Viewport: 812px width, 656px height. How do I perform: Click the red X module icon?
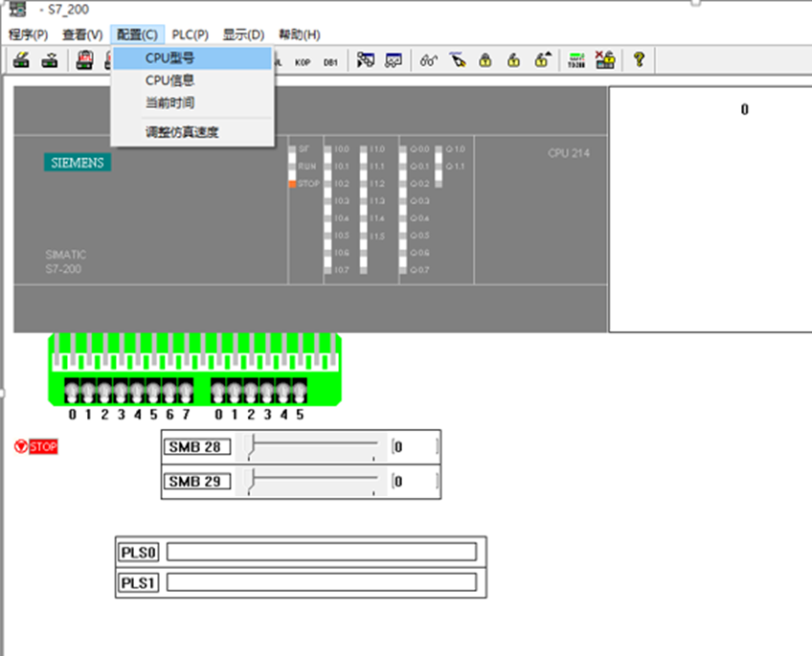(x=605, y=60)
